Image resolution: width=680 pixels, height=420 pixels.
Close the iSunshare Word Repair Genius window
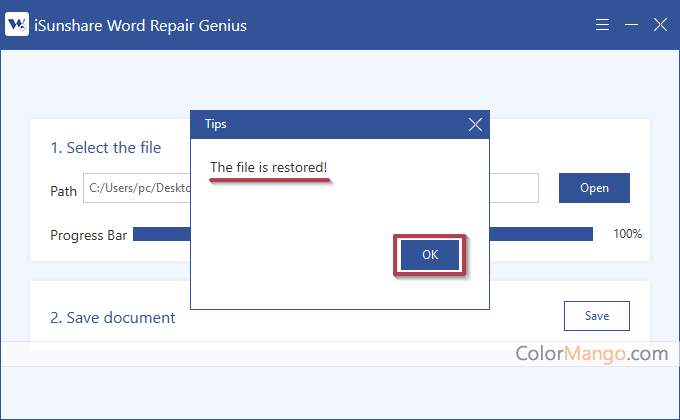click(659, 25)
